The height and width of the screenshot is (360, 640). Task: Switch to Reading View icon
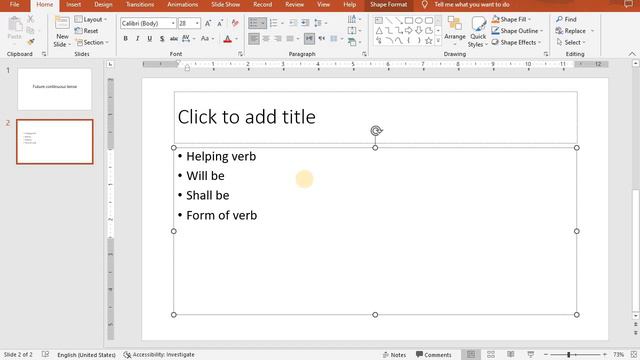click(511, 354)
